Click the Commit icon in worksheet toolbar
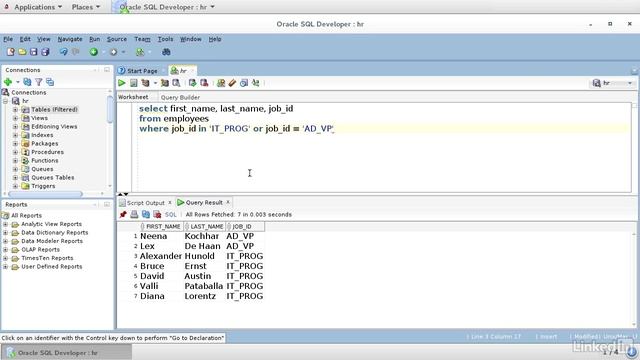Viewport: 640px width, 360px height. (192, 83)
